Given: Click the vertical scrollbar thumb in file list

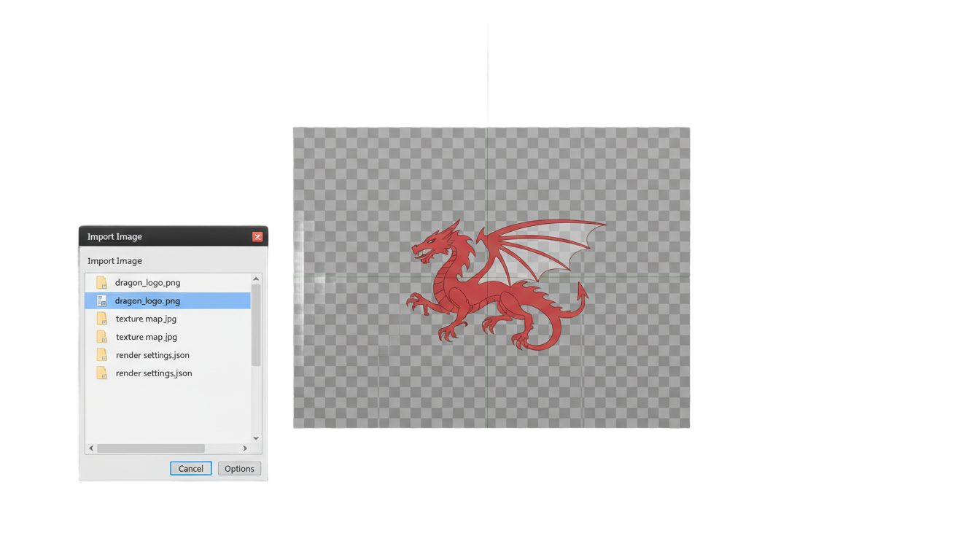Looking at the screenshot, I should 256,324.
